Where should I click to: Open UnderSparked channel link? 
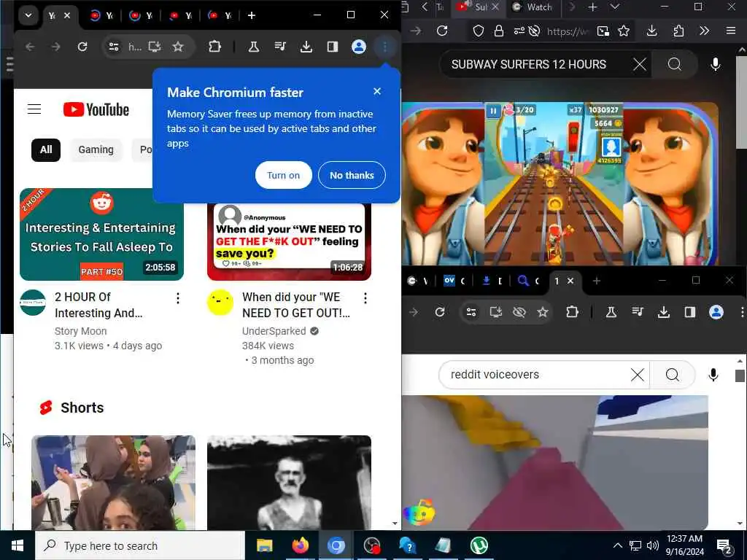pyautogui.click(x=274, y=331)
